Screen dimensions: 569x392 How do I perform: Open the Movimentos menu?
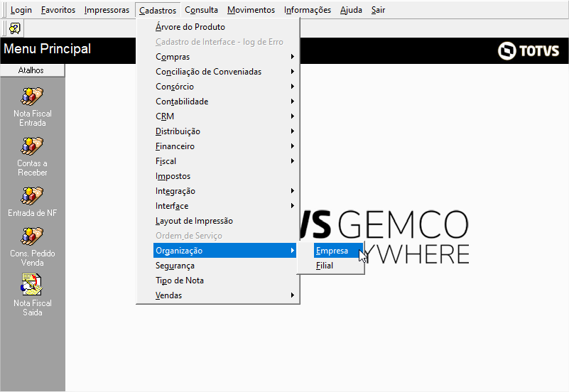251,10
